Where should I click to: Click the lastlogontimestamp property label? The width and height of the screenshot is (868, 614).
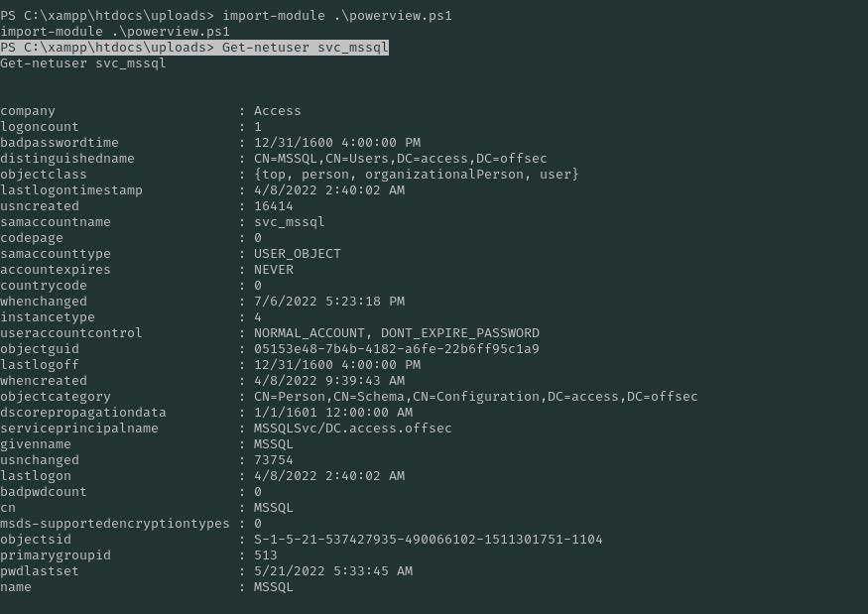pyautogui.click(x=71, y=190)
